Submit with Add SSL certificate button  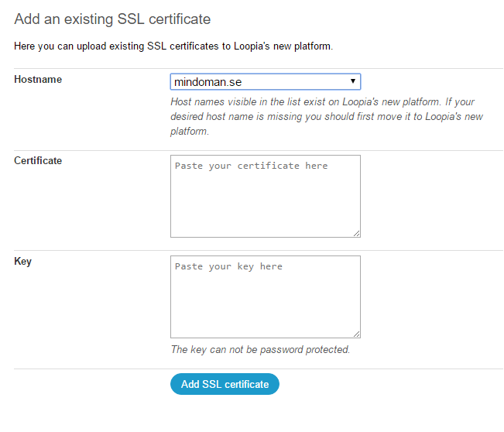[225, 384]
